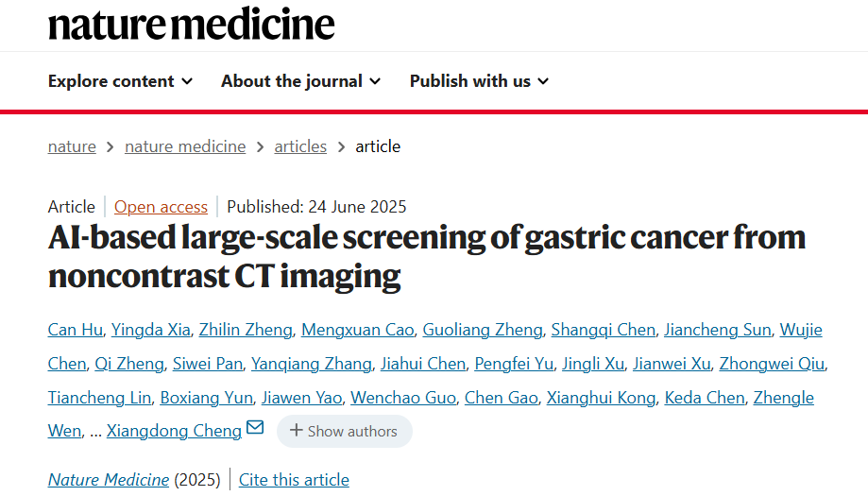Go to the nature breadcrumb link
The width and height of the screenshot is (868, 496).
(x=72, y=146)
